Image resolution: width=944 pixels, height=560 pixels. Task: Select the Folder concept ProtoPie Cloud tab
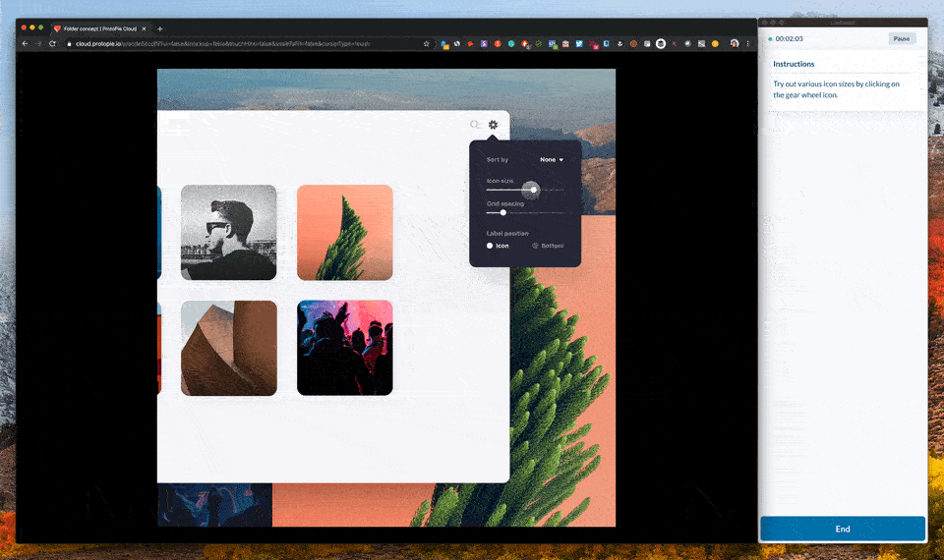tap(100, 28)
